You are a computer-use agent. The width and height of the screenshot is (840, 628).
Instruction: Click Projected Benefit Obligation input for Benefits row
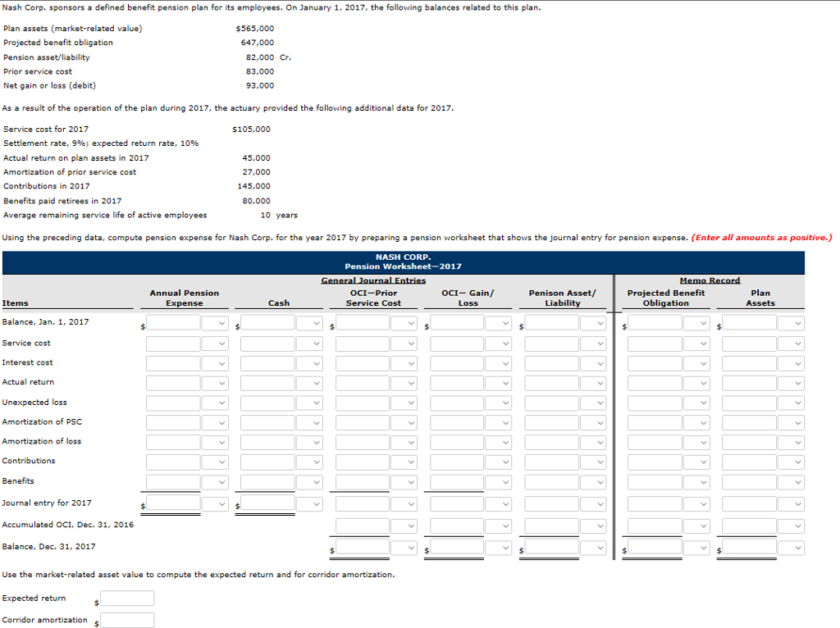point(655,482)
